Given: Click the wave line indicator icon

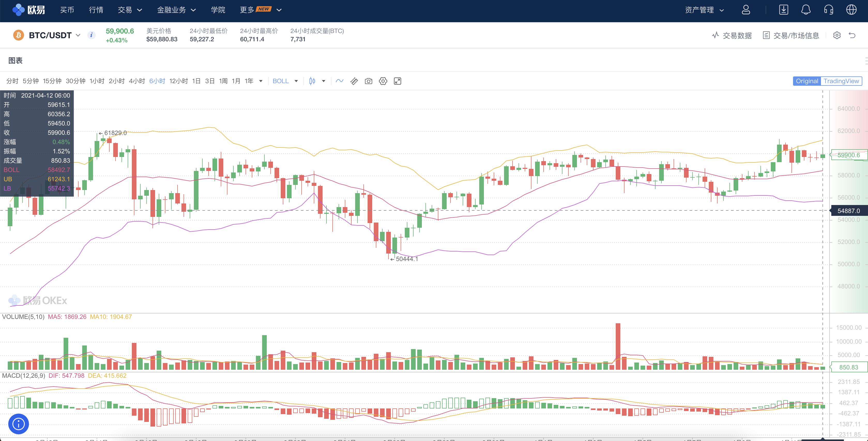Looking at the screenshot, I should tap(339, 81).
